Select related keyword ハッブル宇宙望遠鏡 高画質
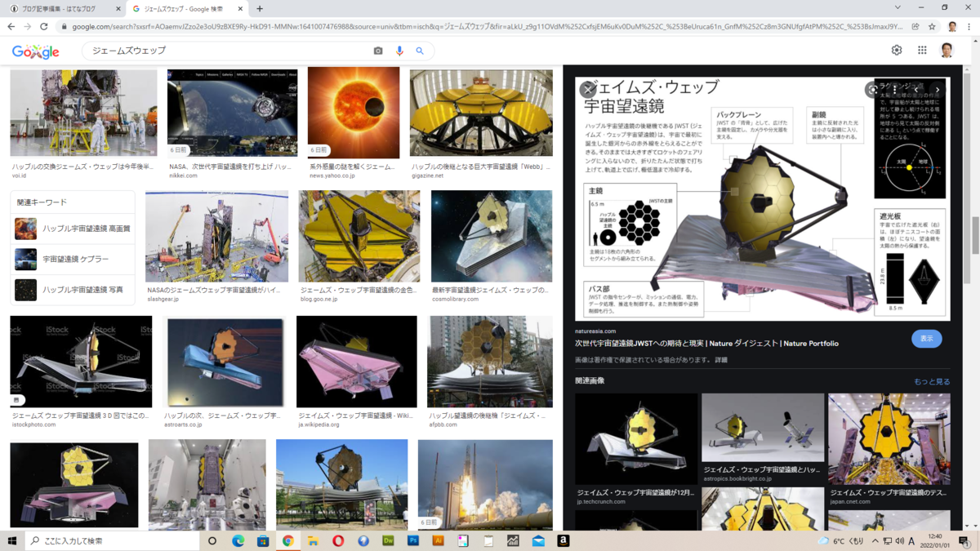980x551 pixels. [x=73, y=229]
